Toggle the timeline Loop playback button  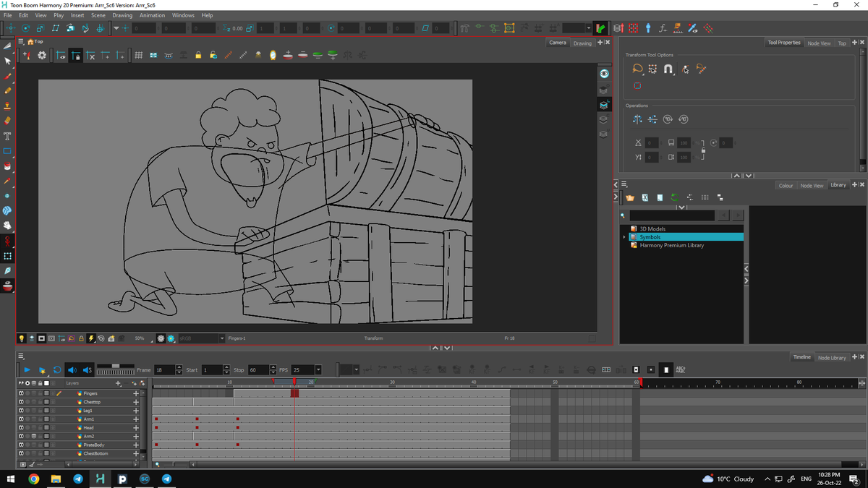click(x=57, y=370)
